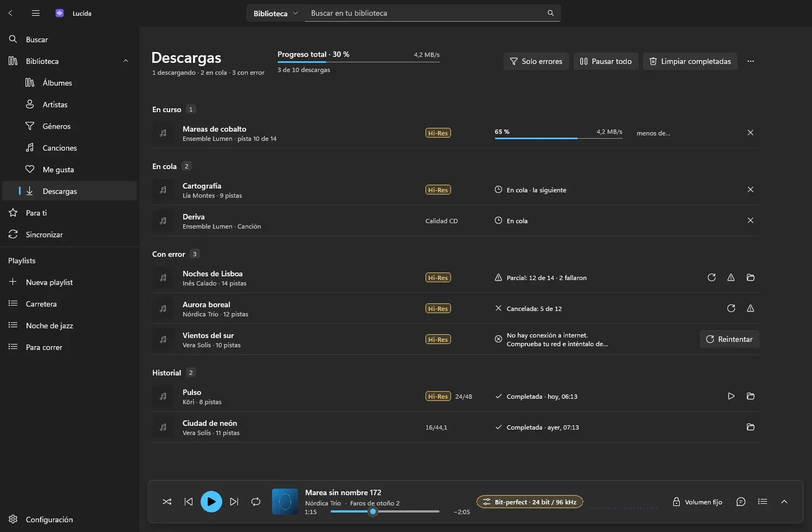Select Descargas in the sidebar
Viewport: 812px width, 532px height.
coord(69,191)
